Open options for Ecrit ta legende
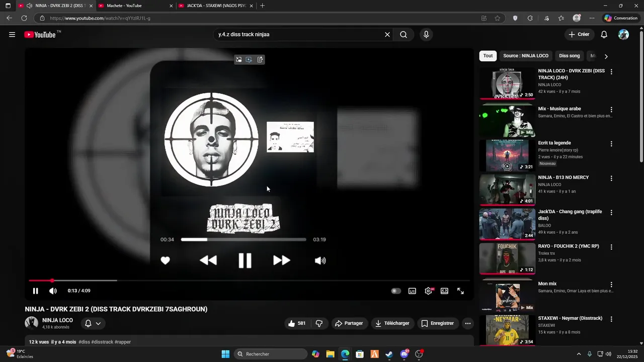 [611, 144]
